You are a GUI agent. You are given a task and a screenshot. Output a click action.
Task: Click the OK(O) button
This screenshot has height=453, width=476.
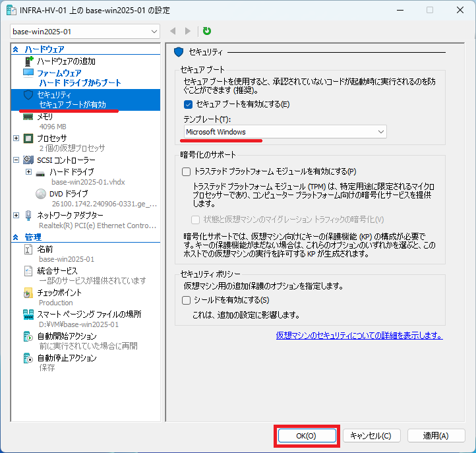pos(307,436)
